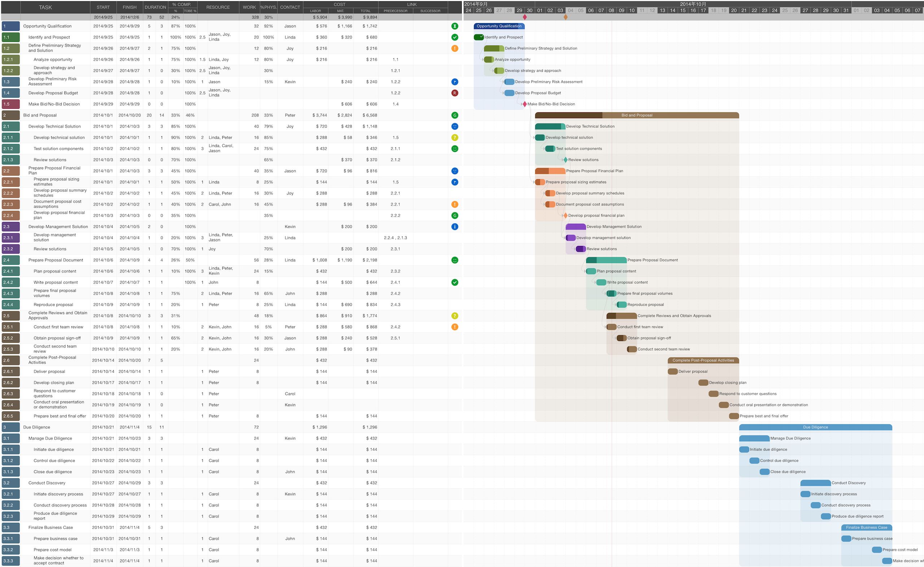Select the Due Diligence task name cell

coord(37,427)
